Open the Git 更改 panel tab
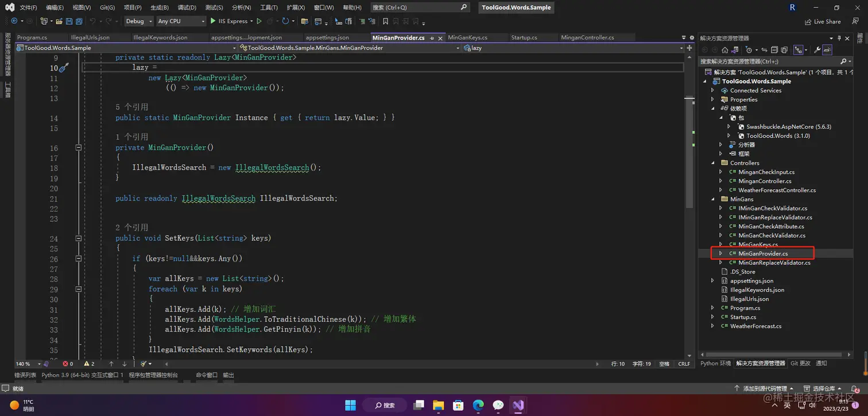The image size is (868, 416). (x=800, y=364)
